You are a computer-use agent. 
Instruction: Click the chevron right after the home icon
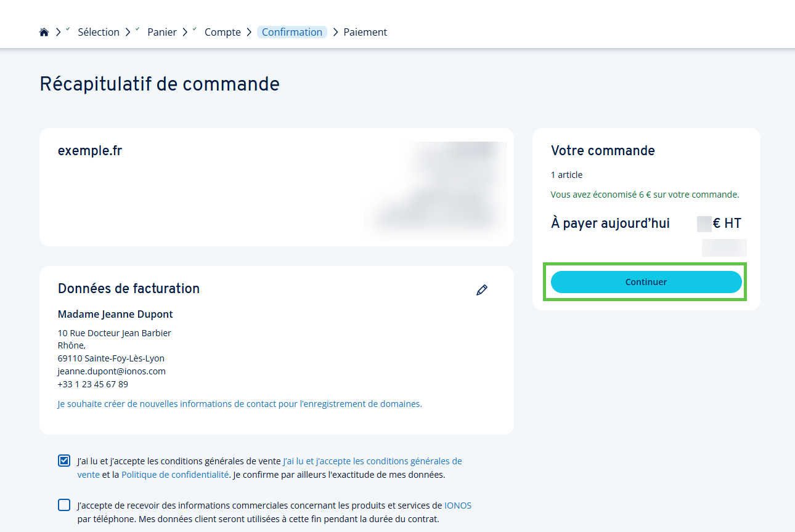[59, 33]
